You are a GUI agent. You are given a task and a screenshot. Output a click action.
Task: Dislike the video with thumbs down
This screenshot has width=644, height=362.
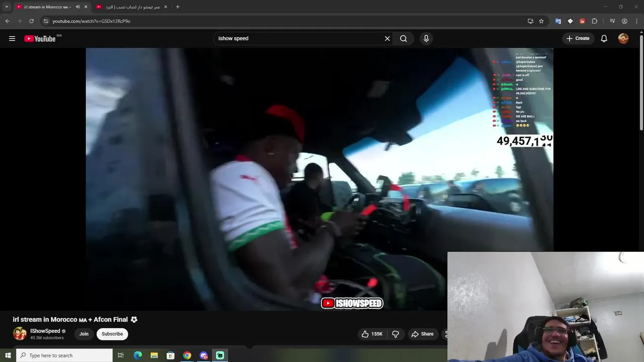(395, 334)
